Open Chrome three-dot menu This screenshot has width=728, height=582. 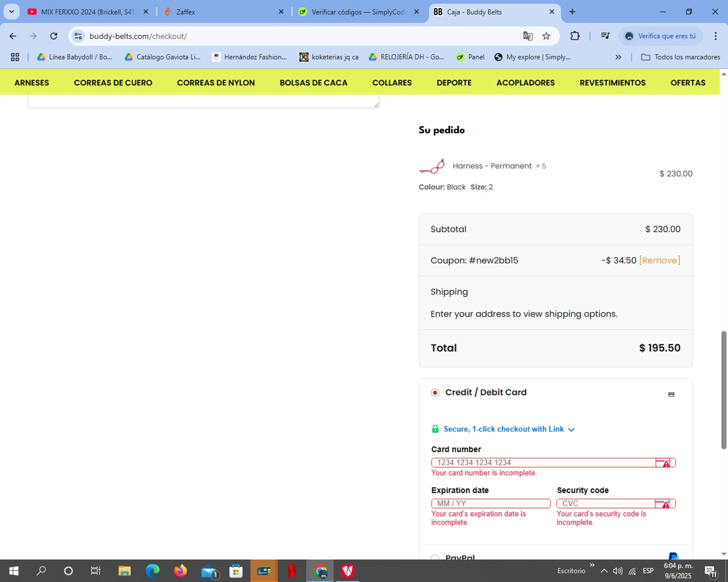(715, 36)
